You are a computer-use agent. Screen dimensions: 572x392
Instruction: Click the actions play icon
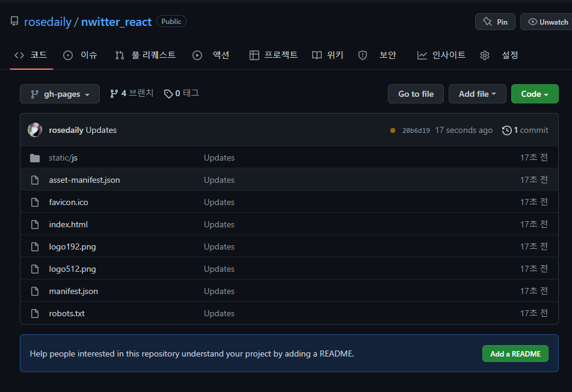(x=197, y=55)
